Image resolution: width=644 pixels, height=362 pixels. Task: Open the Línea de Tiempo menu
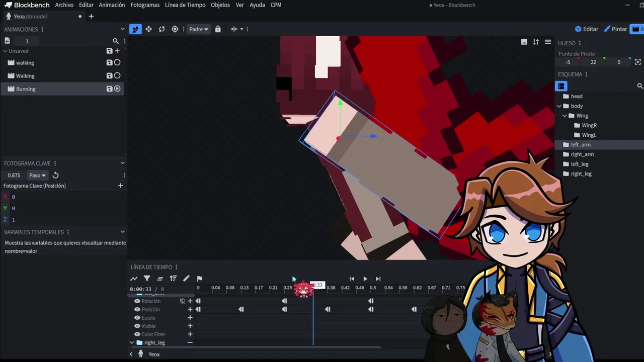point(185,5)
